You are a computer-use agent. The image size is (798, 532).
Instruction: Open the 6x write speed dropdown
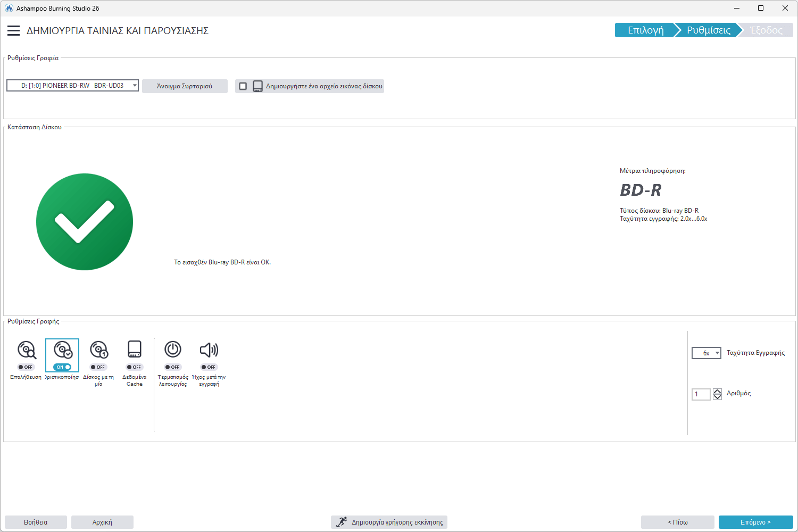pyautogui.click(x=706, y=353)
